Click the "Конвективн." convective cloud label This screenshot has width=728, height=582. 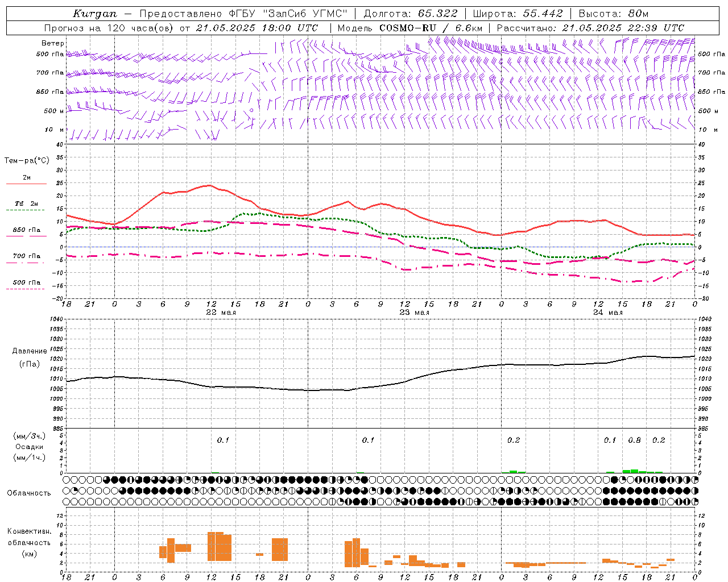(x=30, y=531)
